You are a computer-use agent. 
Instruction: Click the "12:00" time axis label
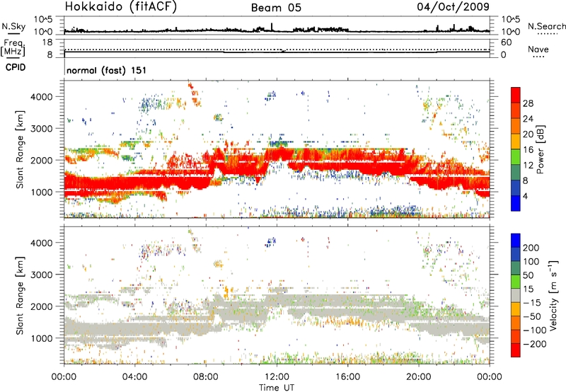pyautogui.click(x=277, y=377)
